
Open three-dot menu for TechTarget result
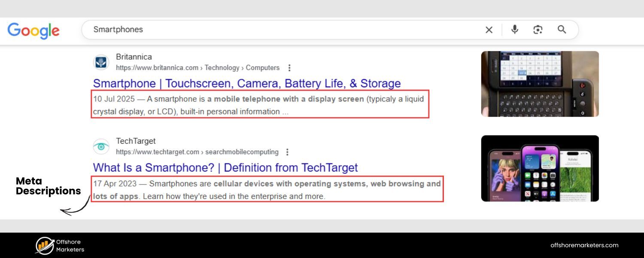288,152
